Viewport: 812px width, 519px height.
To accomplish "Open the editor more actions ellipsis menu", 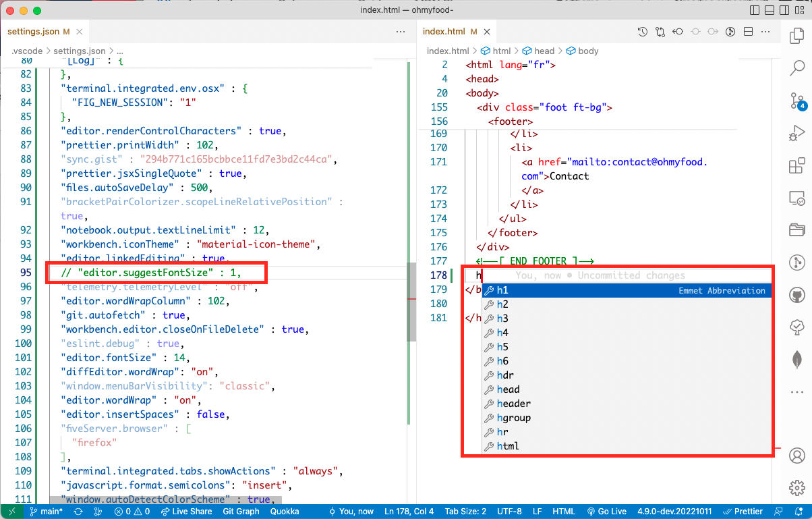I will click(765, 31).
